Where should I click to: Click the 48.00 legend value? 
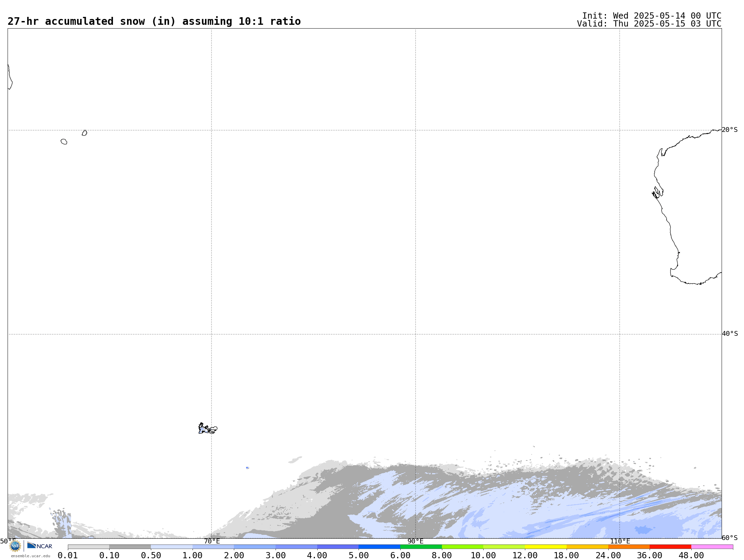tap(691, 556)
